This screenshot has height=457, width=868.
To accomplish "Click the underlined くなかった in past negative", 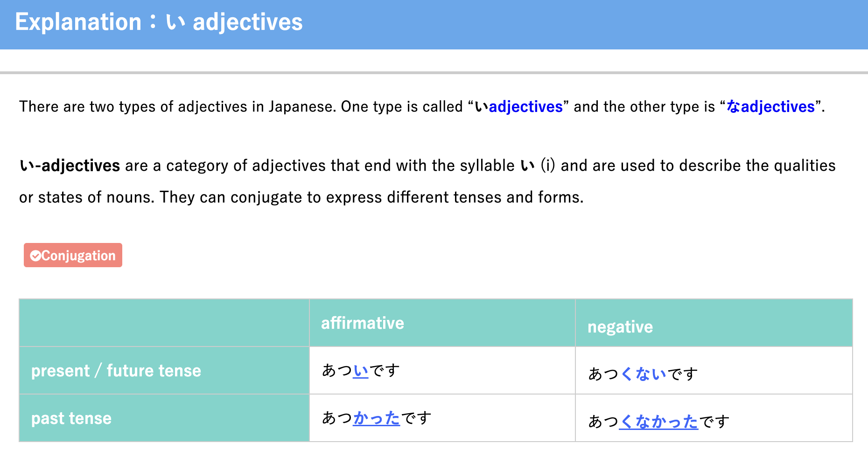I will pos(658,422).
